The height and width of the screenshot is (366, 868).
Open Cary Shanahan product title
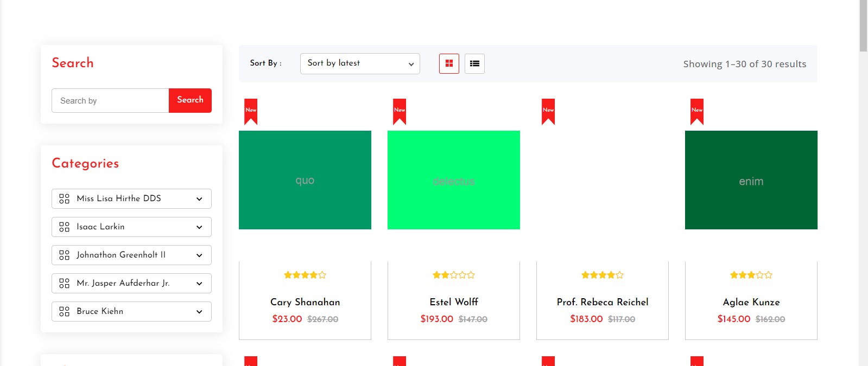click(x=305, y=302)
